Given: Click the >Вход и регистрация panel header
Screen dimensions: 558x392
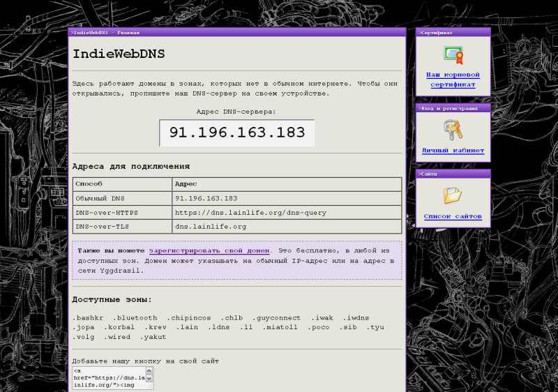Looking at the screenshot, I should click(453, 108).
